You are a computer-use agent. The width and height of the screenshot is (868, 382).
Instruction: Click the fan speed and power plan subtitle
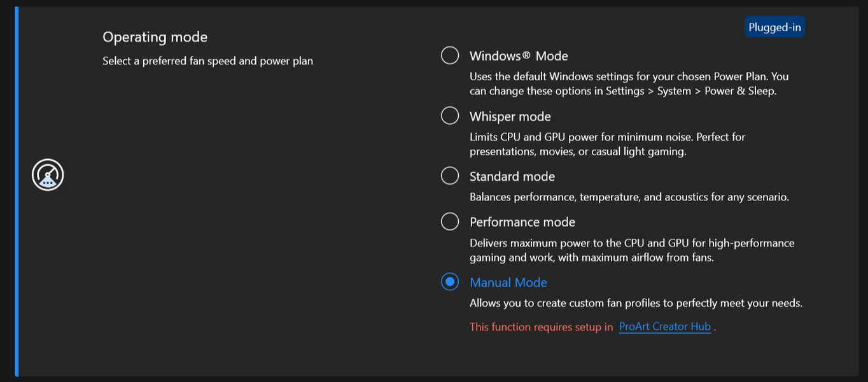pos(207,61)
